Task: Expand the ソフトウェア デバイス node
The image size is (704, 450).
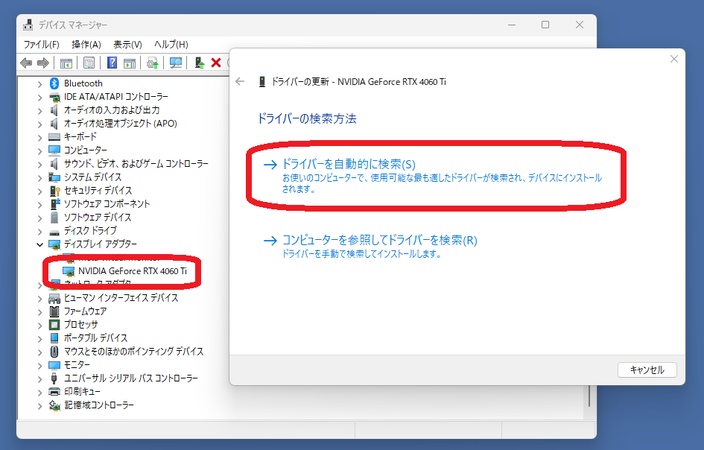Action: tap(40, 218)
